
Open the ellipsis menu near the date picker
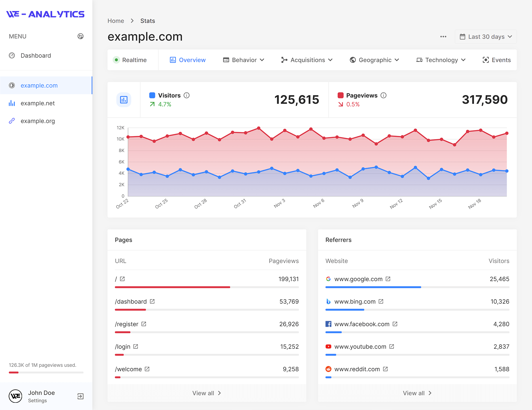click(443, 37)
